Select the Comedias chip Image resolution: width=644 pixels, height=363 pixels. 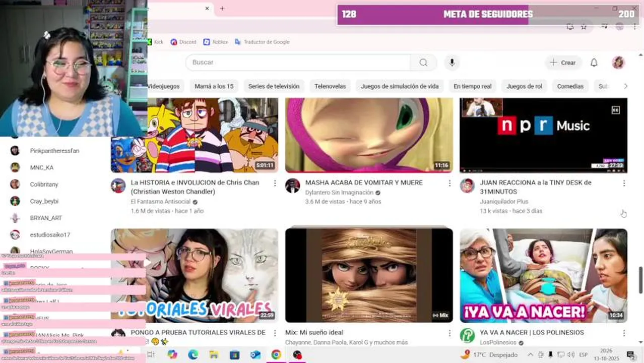[570, 86]
